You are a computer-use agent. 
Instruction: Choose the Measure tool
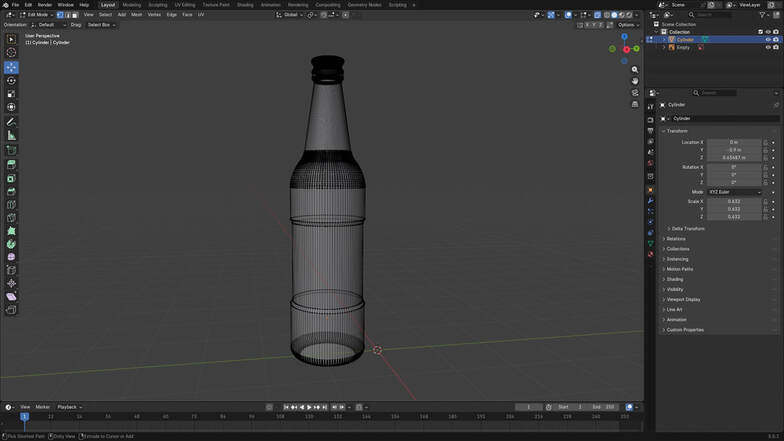11,135
